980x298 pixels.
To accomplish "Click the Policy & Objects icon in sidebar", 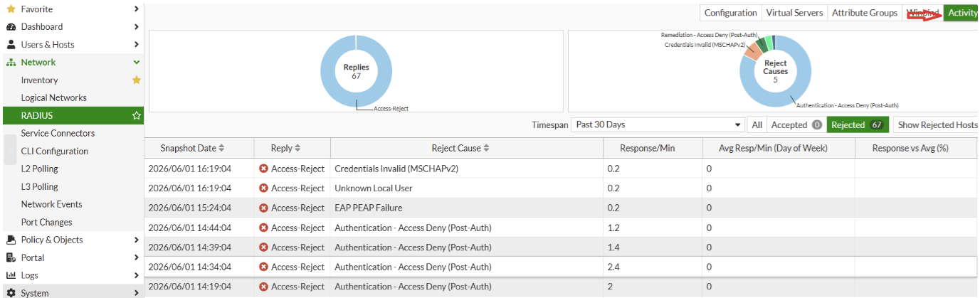I will [11, 240].
